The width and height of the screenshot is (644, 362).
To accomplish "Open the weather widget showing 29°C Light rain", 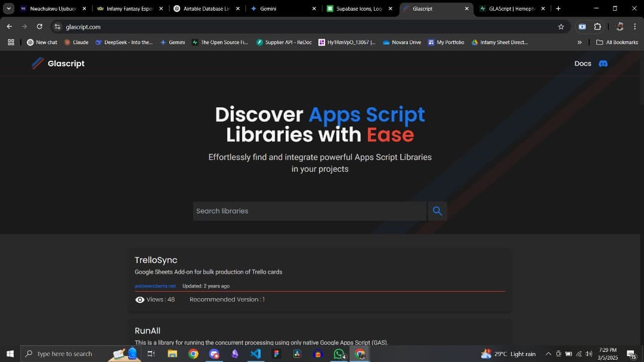I will (509, 354).
